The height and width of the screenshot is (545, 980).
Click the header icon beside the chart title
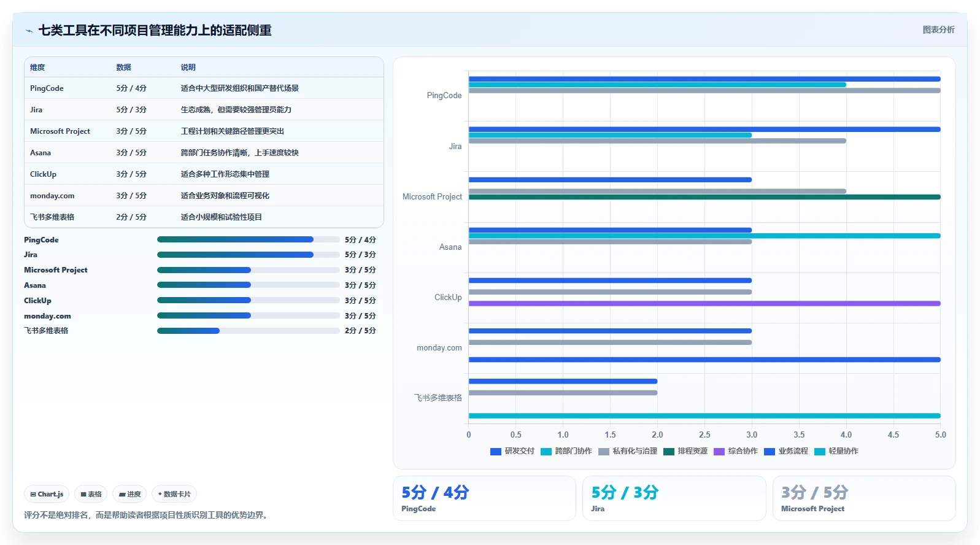(29, 31)
